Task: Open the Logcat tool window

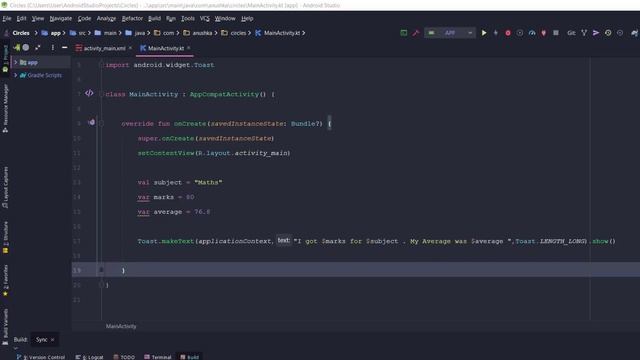Action: (89, 357)
